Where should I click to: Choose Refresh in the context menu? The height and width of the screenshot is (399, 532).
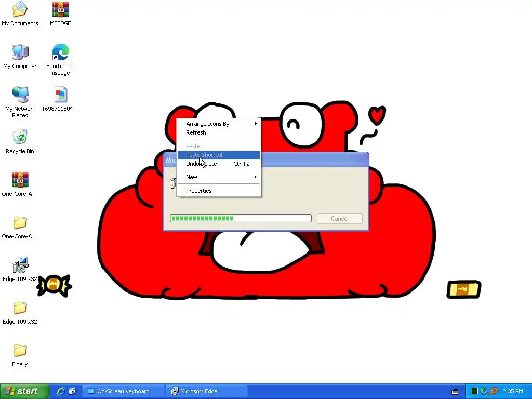(219, 132)
